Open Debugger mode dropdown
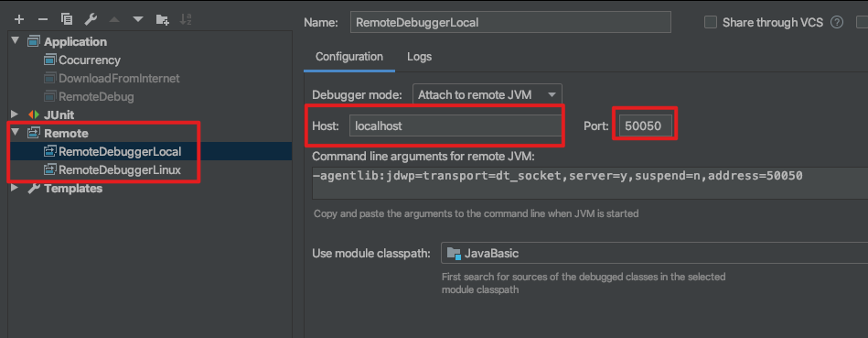The image size is (868, 338). 488,94
